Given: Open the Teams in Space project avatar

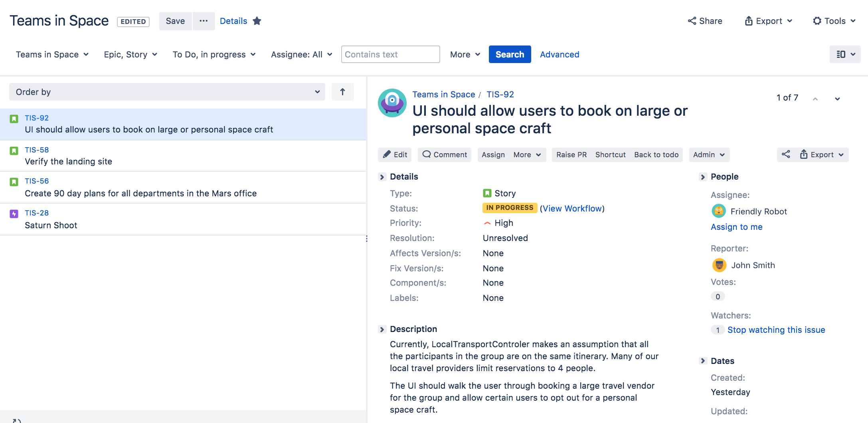Looking at the screenshot, I should tap(392, 103).
